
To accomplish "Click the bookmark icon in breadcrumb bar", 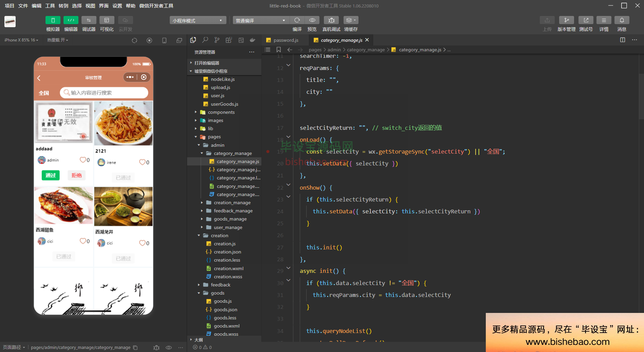I will click(x=279, y=50).
